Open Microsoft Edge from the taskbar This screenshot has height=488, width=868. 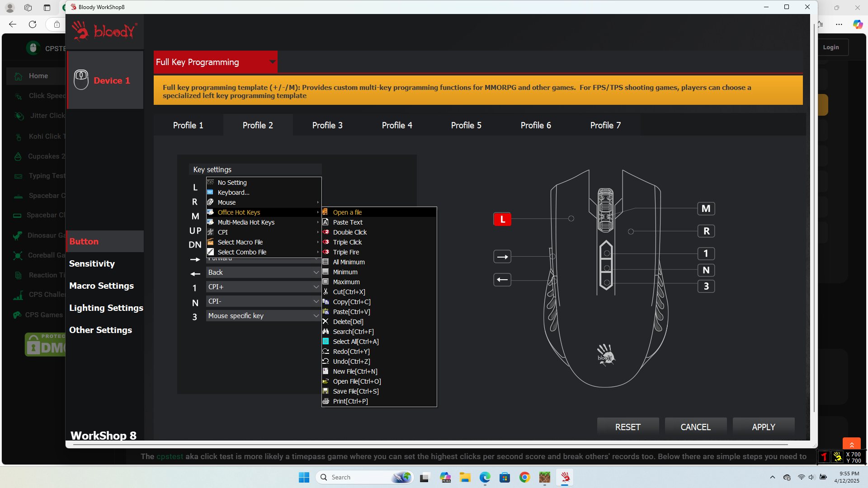point(485,477)
